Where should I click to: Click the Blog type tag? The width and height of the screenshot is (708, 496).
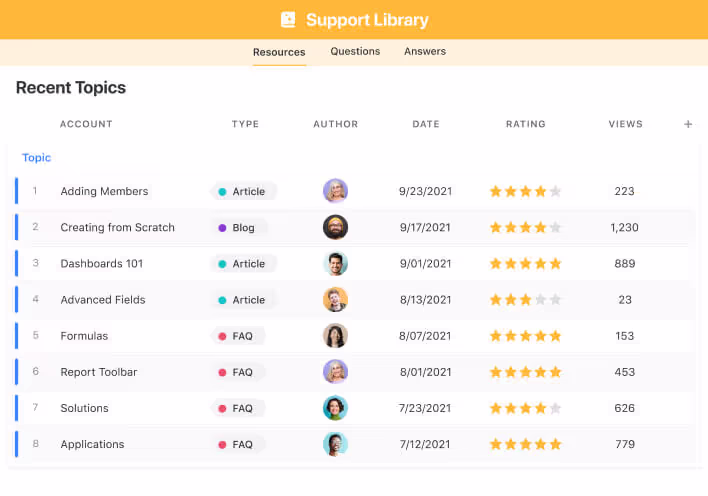click(237, 228)
